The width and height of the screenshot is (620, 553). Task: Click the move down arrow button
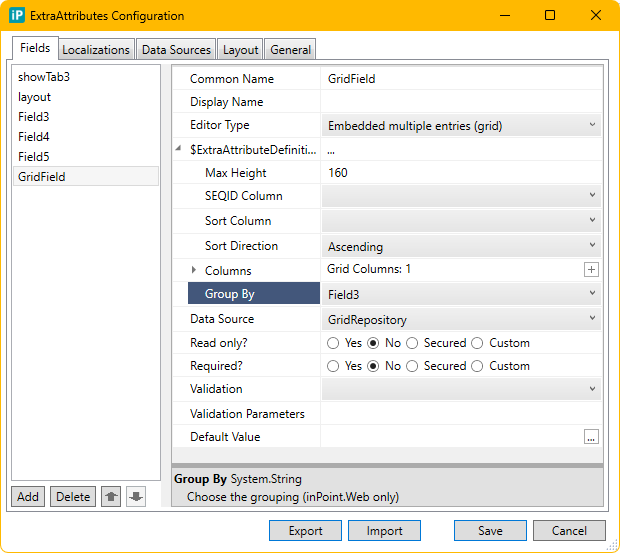[x=136, y=497]
